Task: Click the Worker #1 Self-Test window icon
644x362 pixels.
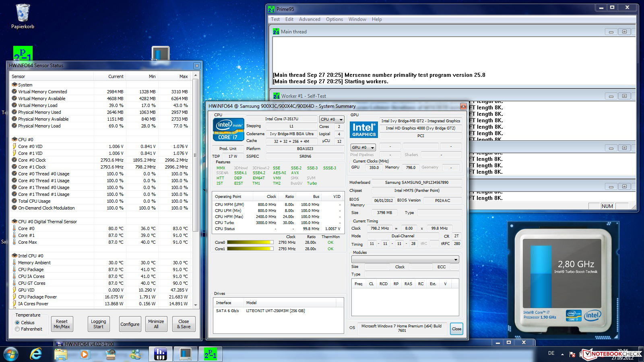Action: [276, 96]
